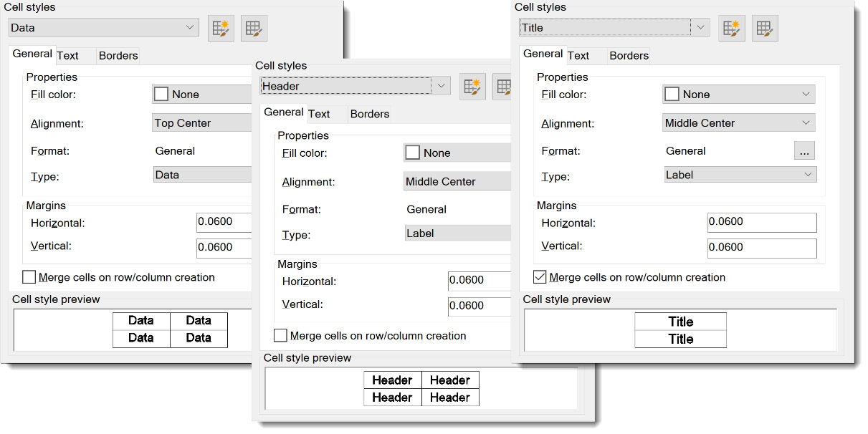
Task: Click the ellipsis format button in the Title panel
Action: pyautogui.click(x=804, y=151)
